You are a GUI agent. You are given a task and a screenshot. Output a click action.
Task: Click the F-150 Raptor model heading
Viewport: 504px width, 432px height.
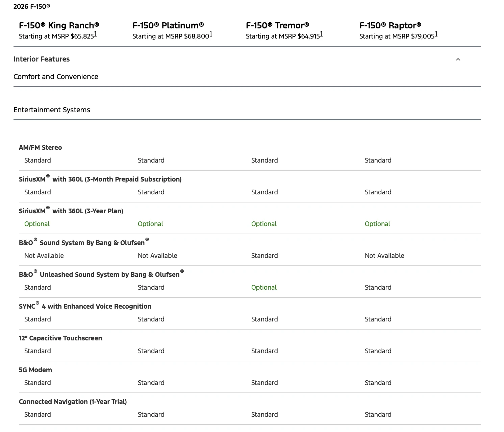coord(390,25)
